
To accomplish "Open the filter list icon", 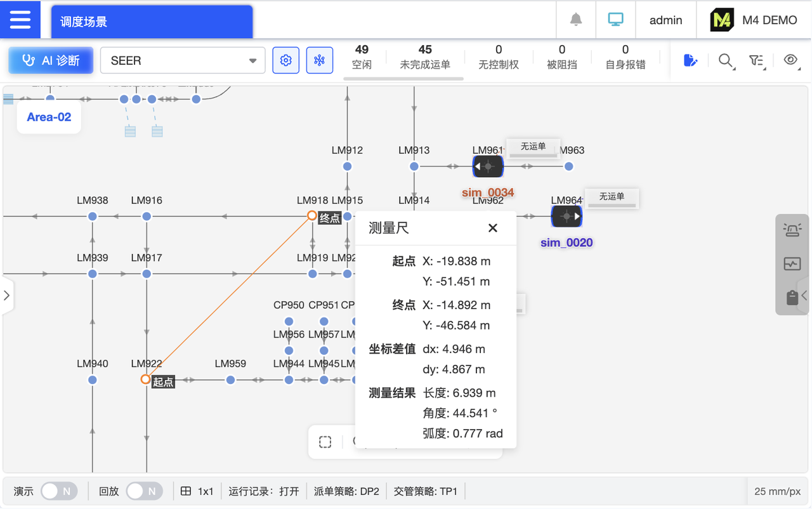I will 758,60.
